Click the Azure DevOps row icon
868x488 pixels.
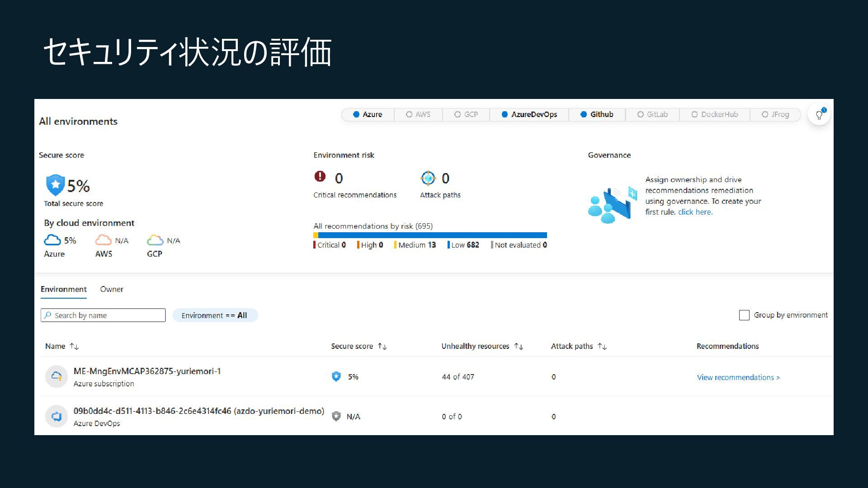(x=57, y=416)
